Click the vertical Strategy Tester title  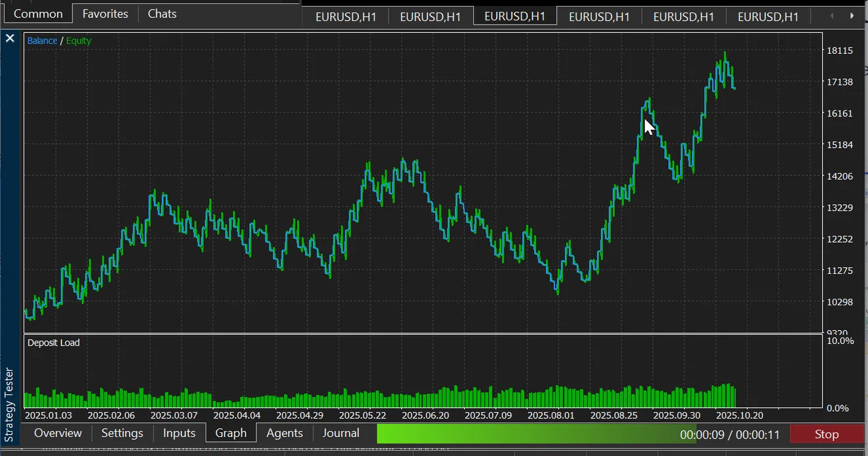coord(9,405)
